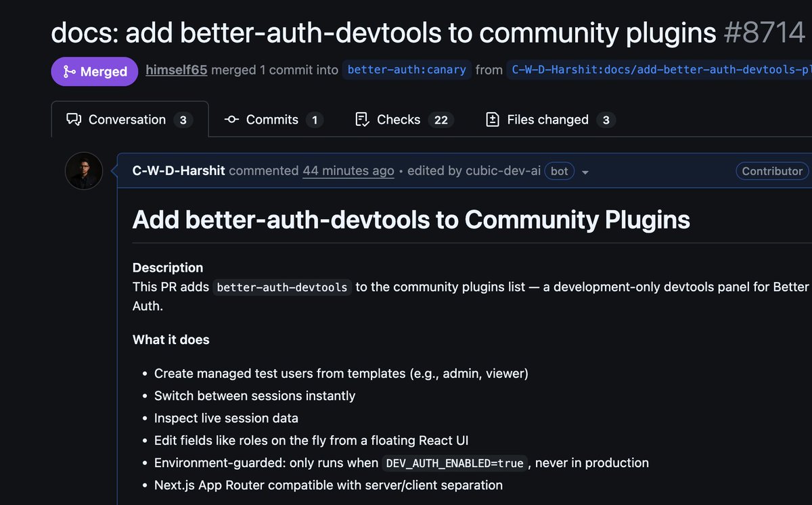Click the 44 minutes ago timestamp
The width and height of the screenshot is (812, 505).
[x=348, y=171]
